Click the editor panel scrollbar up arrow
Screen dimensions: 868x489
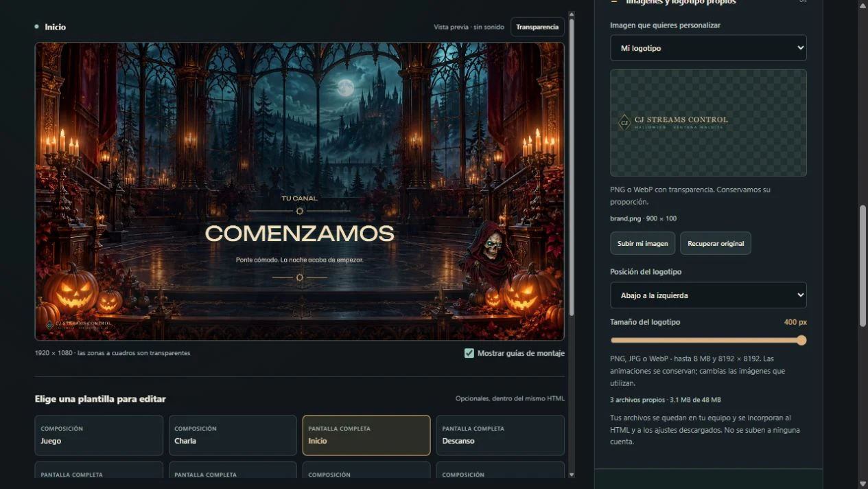coord(572,15)
